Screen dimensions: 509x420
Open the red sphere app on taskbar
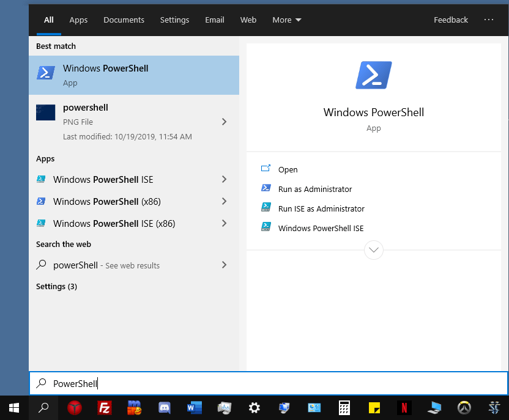tap(75, 408)
